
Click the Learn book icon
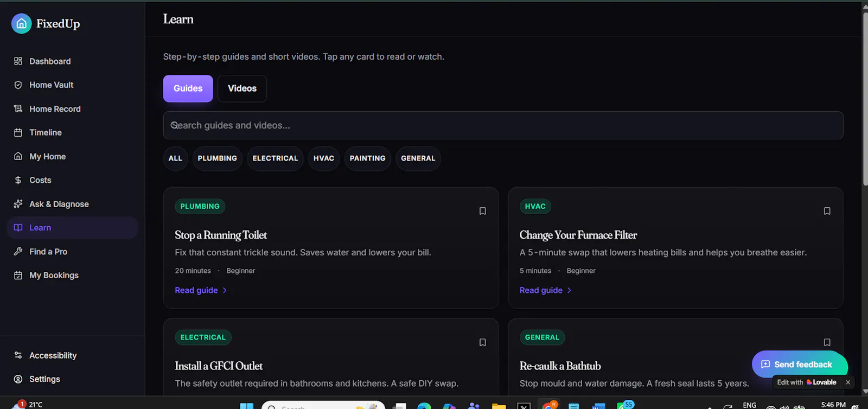pos(18,228)
